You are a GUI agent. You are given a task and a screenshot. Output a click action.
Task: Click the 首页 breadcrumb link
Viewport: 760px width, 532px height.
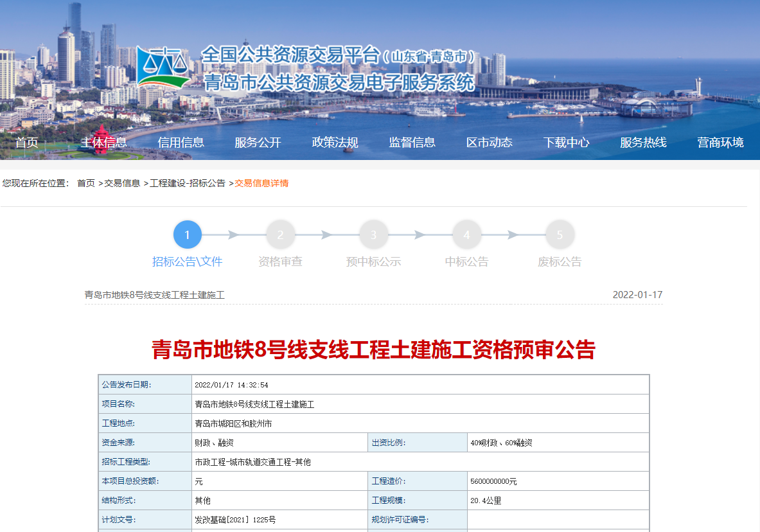tap(86, 183)
